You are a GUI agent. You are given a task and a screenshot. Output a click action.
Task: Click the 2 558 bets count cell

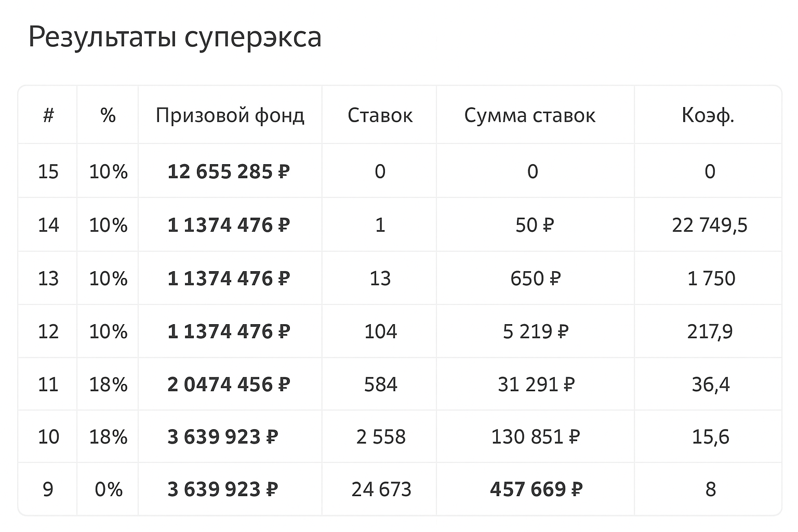click(x=380, y=437)
